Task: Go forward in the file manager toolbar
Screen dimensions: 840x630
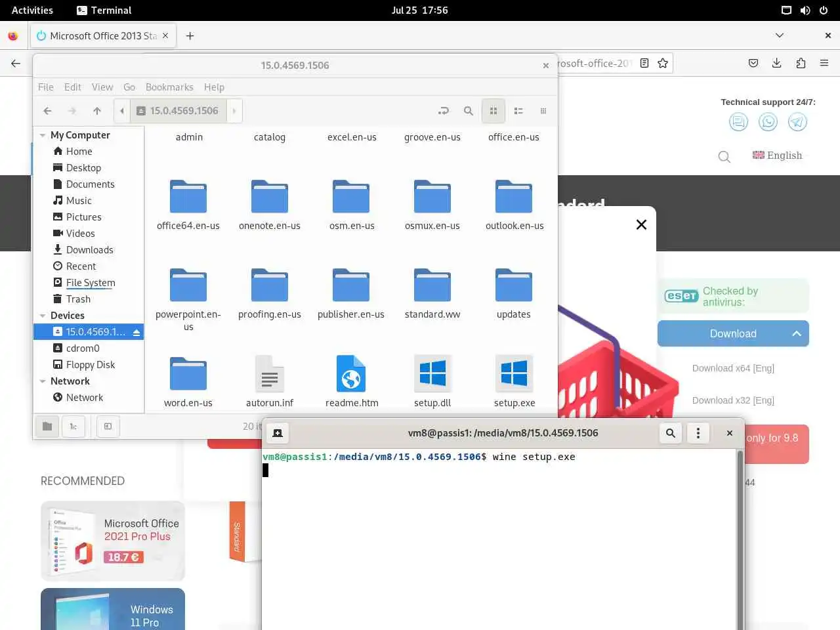Action: tap(72, 111)
